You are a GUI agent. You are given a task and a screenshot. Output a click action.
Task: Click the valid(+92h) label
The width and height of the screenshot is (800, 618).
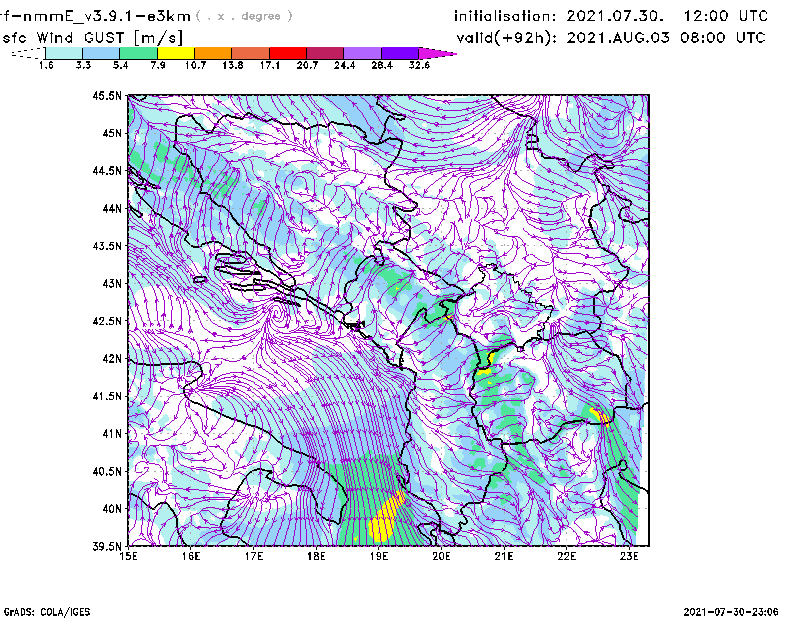point(506,38)
